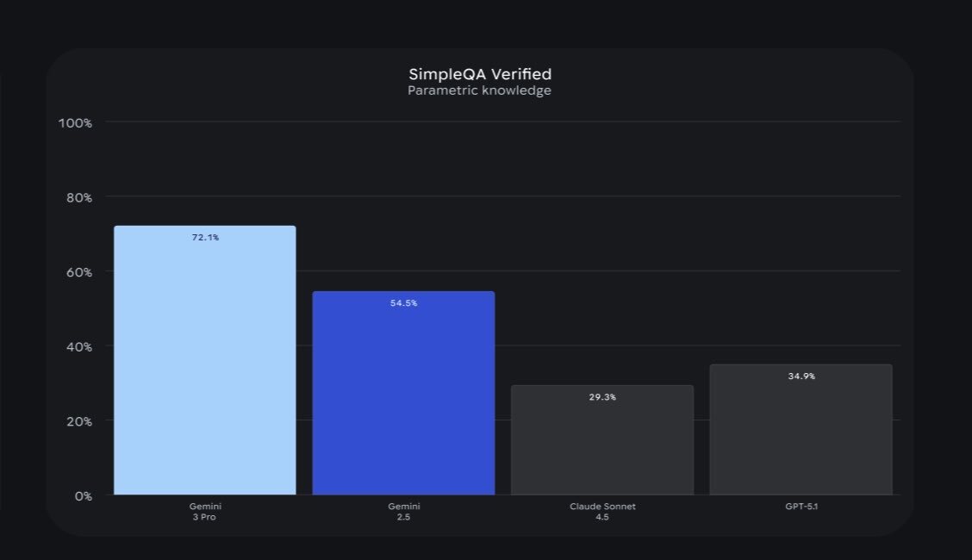Click the 60% y-axis tick label
Screen dimensions: 972x560
click(78, 272)
